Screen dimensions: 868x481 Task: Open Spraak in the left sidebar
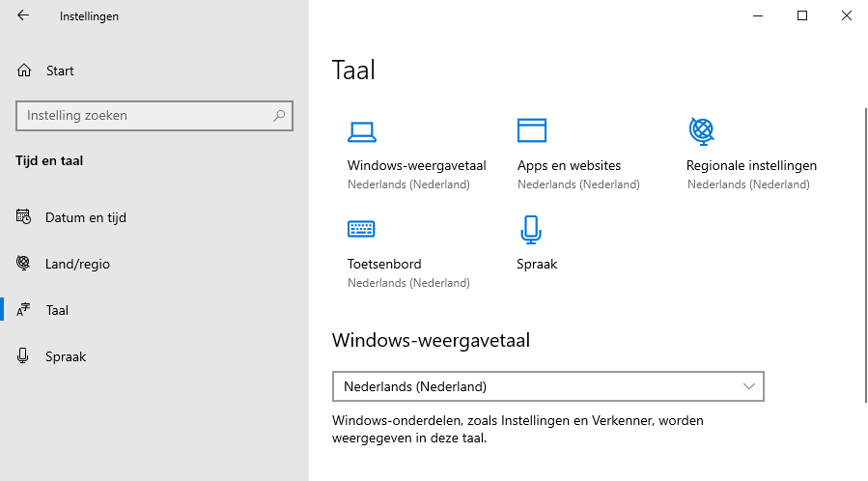coord(66,356)
